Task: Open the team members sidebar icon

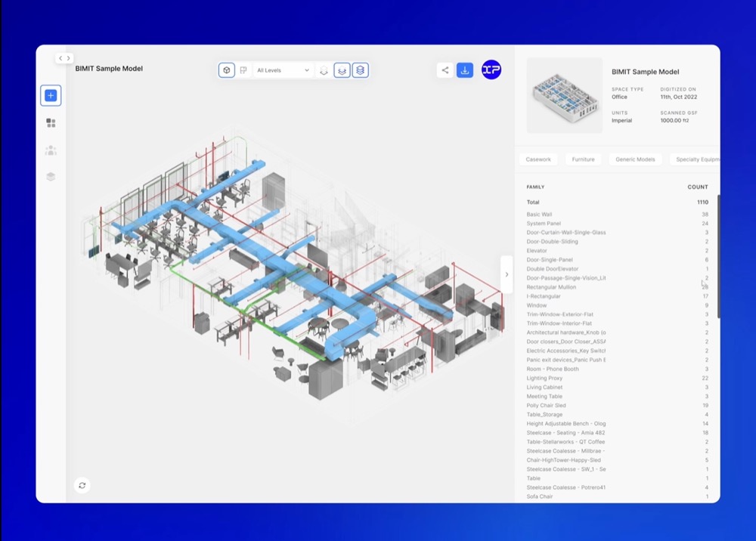Action: [x=51, y=150]
